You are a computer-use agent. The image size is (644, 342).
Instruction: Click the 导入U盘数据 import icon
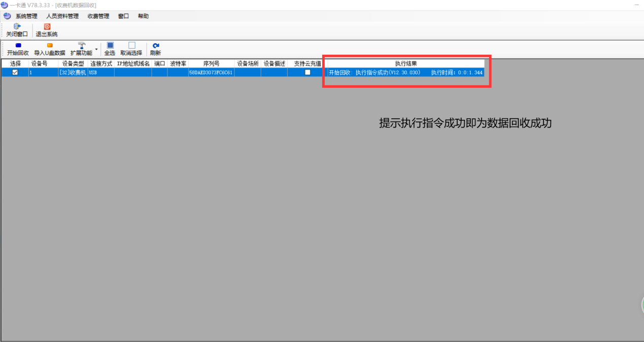(x=49, y=46)
